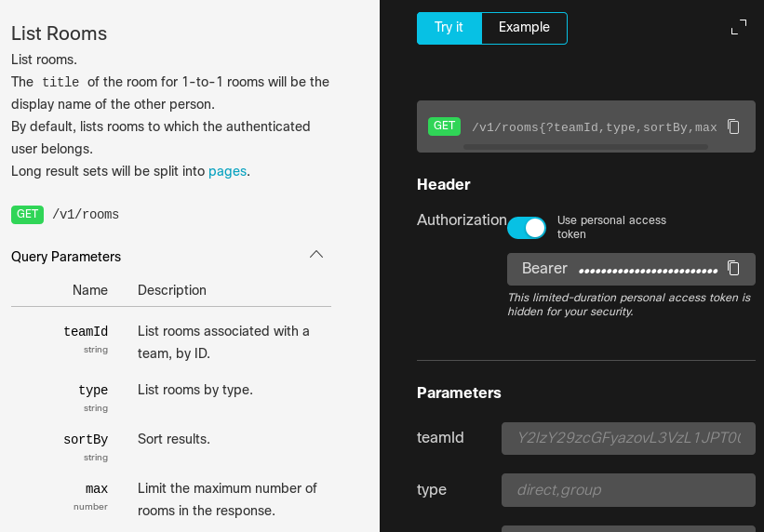This screenshot has height=532, width=764.
Task: Click the GET /v1/rooms endpoint label
Action: point(85,215)
